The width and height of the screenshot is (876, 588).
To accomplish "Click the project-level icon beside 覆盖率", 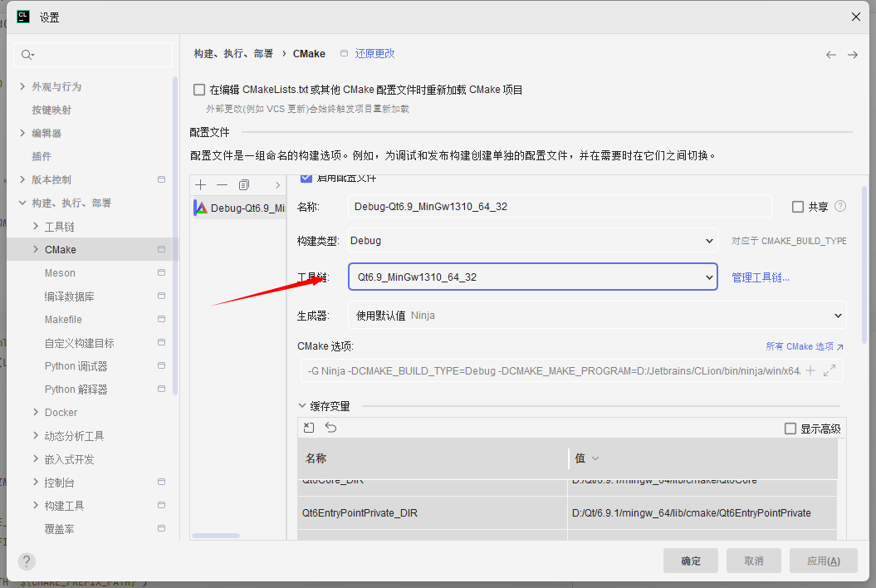I will tap(161, 528).
